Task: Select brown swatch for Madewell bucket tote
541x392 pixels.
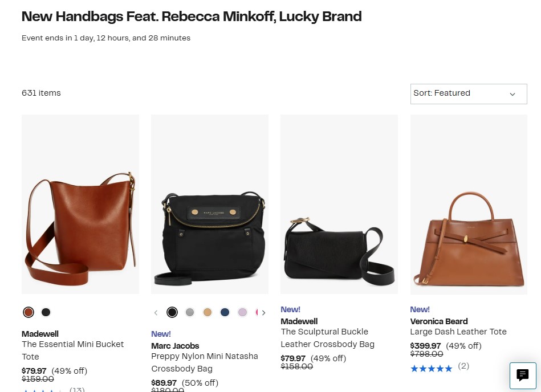Action: point(29,312)
